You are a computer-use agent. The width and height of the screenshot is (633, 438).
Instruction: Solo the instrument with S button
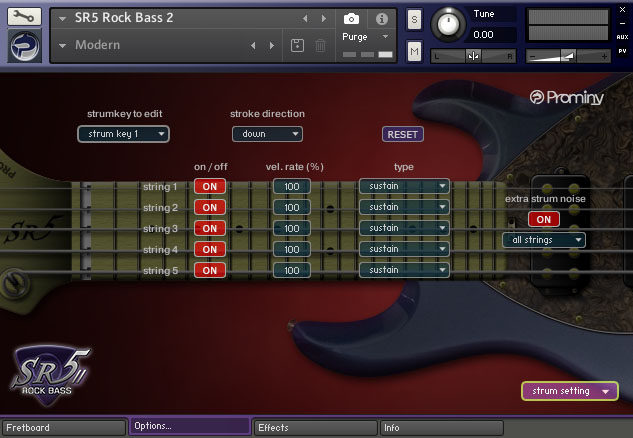(414, 19)
